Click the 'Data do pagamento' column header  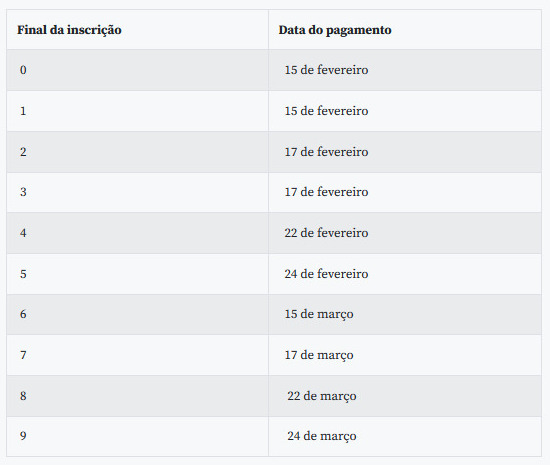tap(335, 30)
